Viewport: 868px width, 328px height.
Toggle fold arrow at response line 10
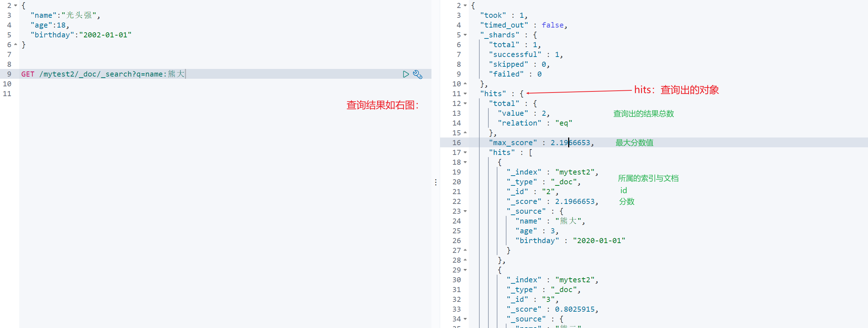(465, 84)
